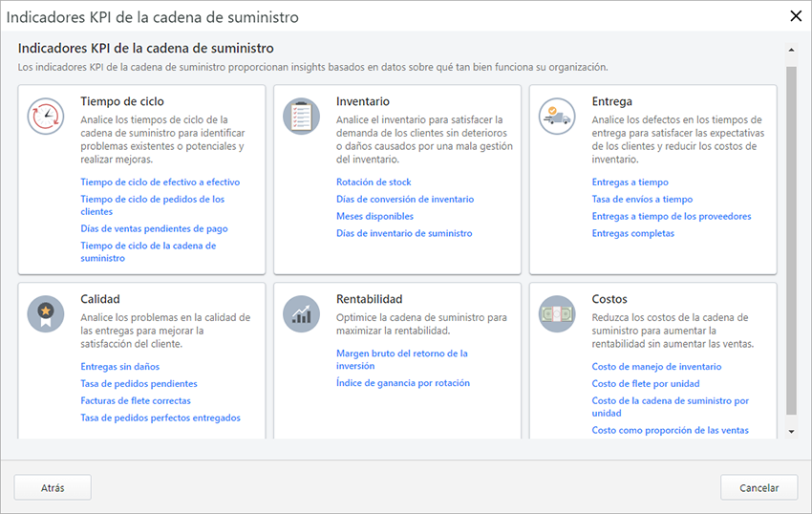Click the Inventario clipboard icon

301,117
